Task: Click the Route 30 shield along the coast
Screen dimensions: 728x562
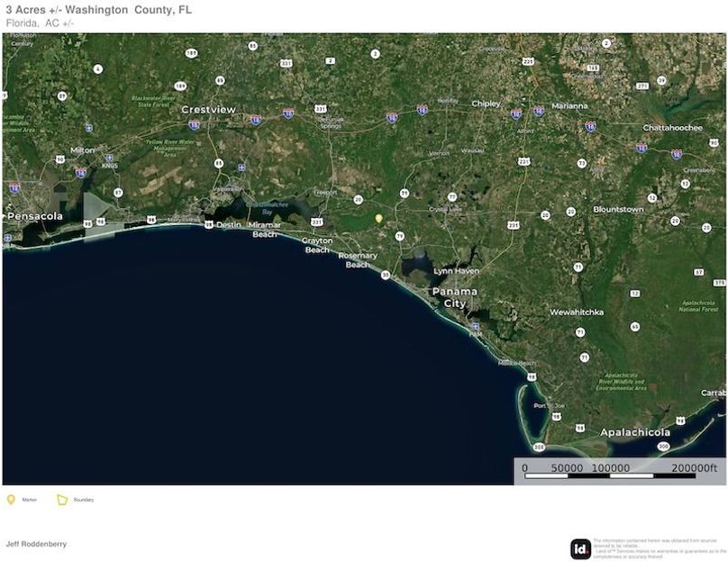Action: [385, 274]
